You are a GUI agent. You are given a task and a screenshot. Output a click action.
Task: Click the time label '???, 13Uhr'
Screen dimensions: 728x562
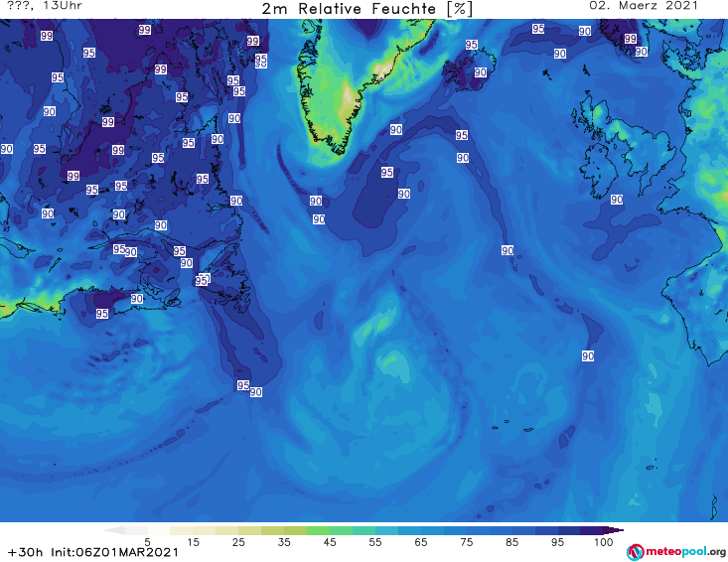click(45, 6)
